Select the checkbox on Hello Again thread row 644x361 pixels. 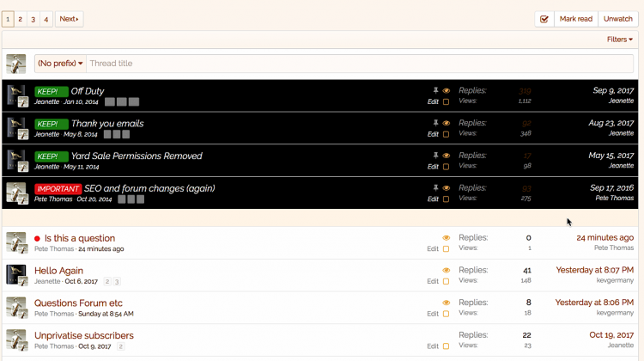(x=446, y=281)
